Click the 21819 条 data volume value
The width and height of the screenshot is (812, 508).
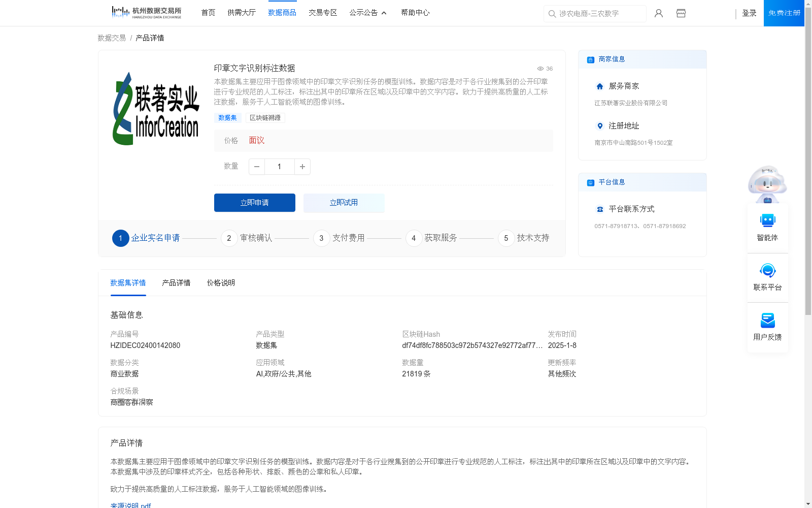[416, 374]
